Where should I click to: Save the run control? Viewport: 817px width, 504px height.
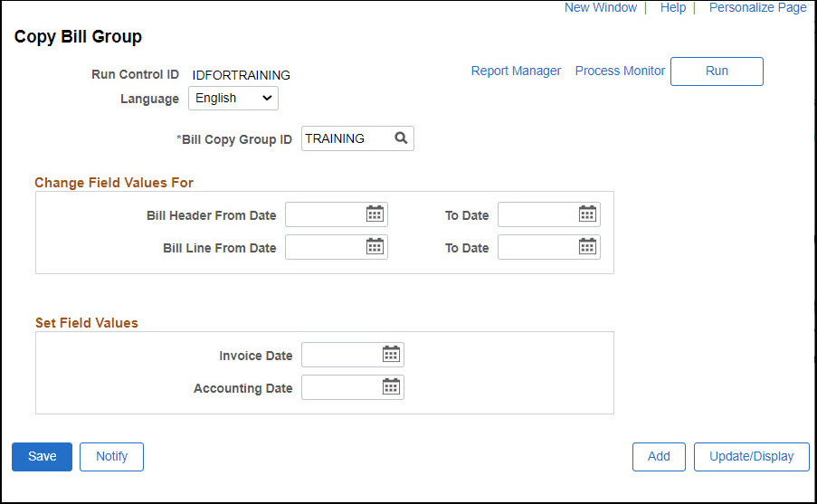42,457
